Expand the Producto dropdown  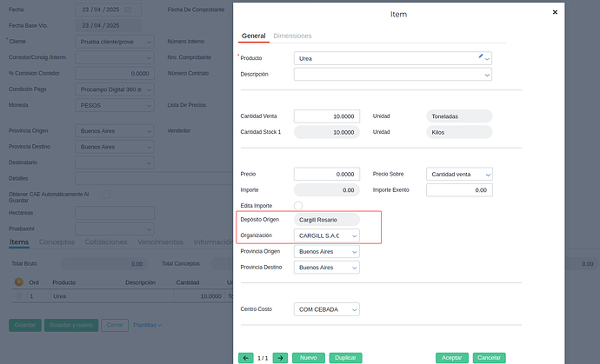tap(487, 59)
